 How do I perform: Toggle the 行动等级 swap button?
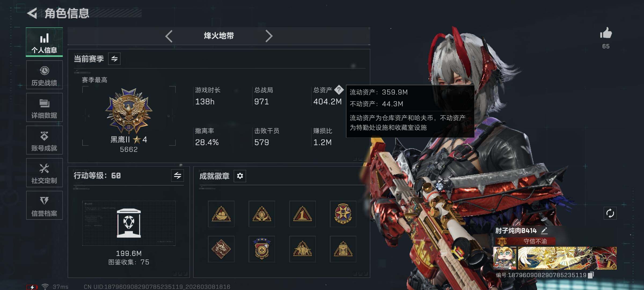(x=177, y=176)
